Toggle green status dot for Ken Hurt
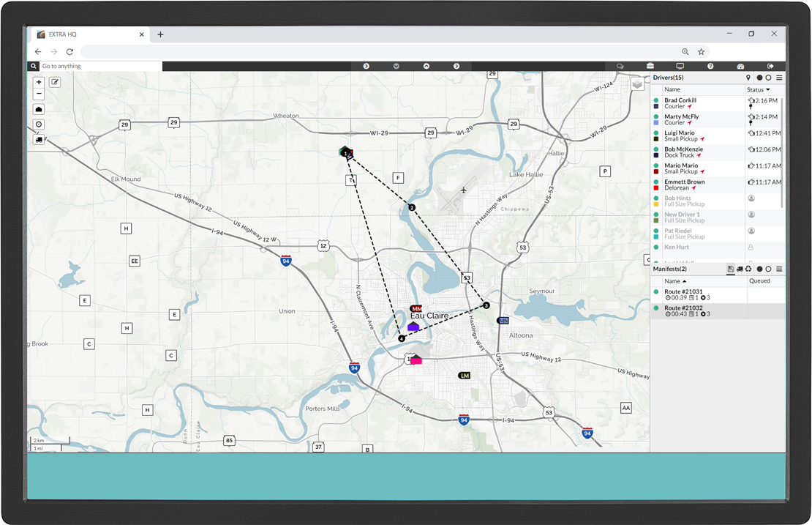 [x=656, y=247]
